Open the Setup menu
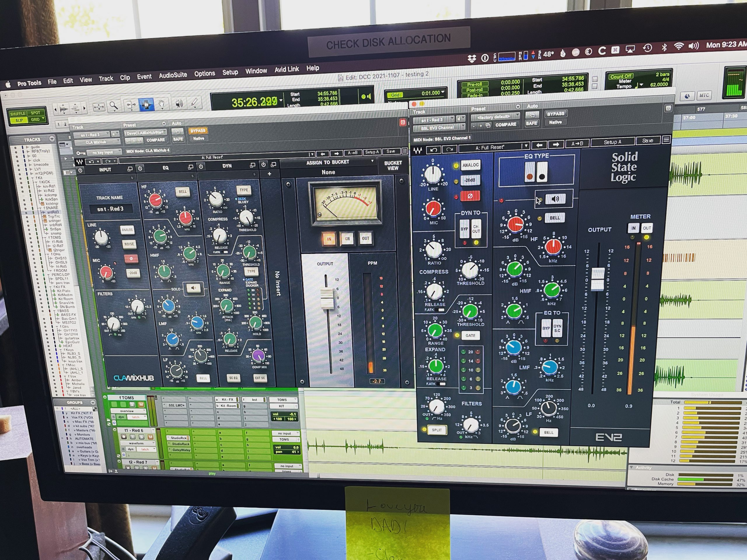Screen dimensions: 747x560 (x=230, y=73)
